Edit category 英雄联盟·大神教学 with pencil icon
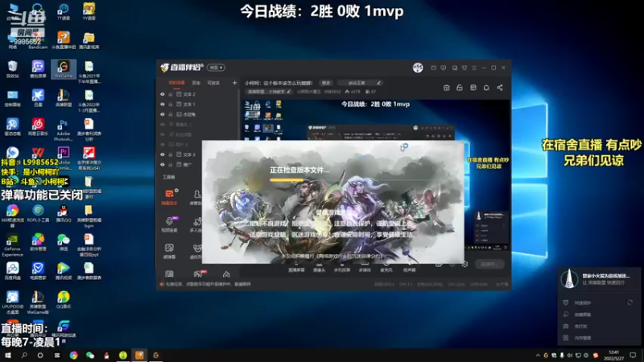 [289, 92]
